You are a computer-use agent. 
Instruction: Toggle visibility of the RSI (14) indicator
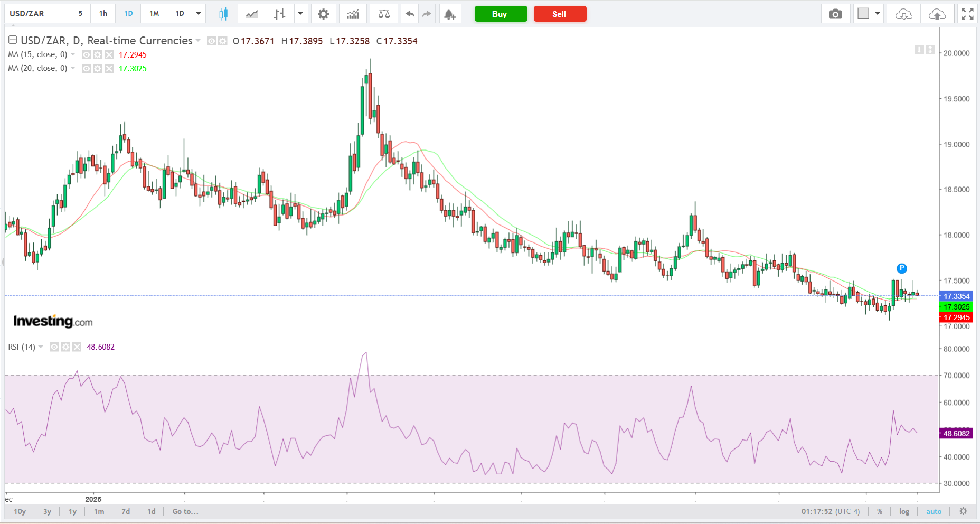tap(54, 347)
